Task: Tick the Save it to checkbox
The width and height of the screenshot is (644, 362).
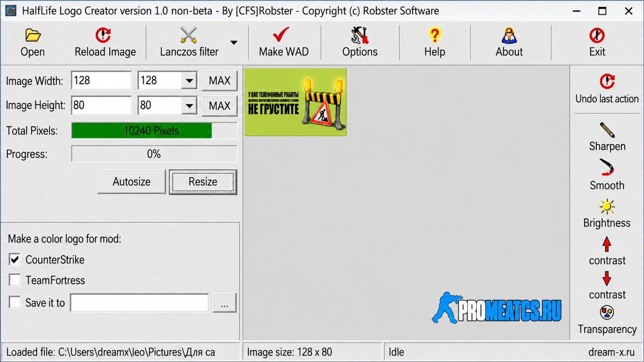Action: 15,302
